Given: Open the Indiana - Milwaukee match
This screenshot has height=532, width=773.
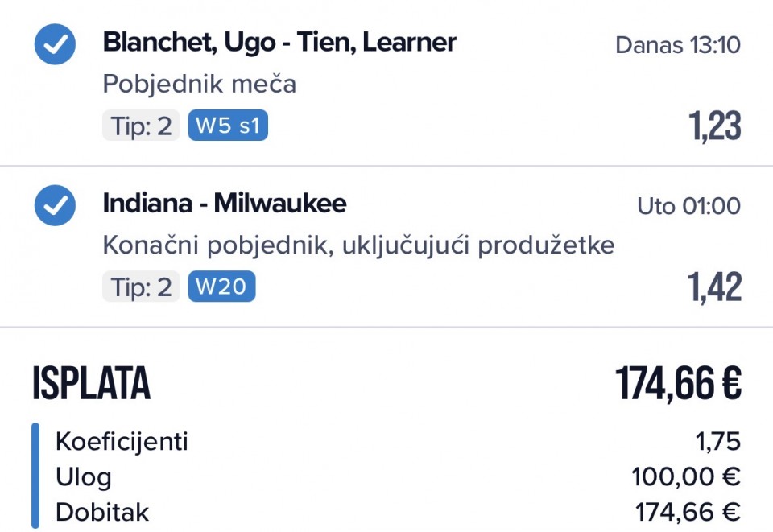Looking at the screenshot, I should click(x=224, y=204).
